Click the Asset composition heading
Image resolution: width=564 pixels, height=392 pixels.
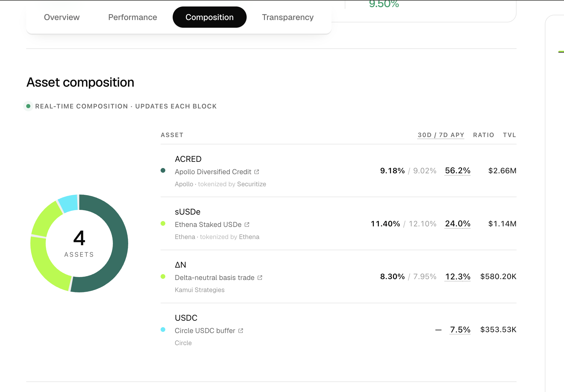[x=80, y=82]
